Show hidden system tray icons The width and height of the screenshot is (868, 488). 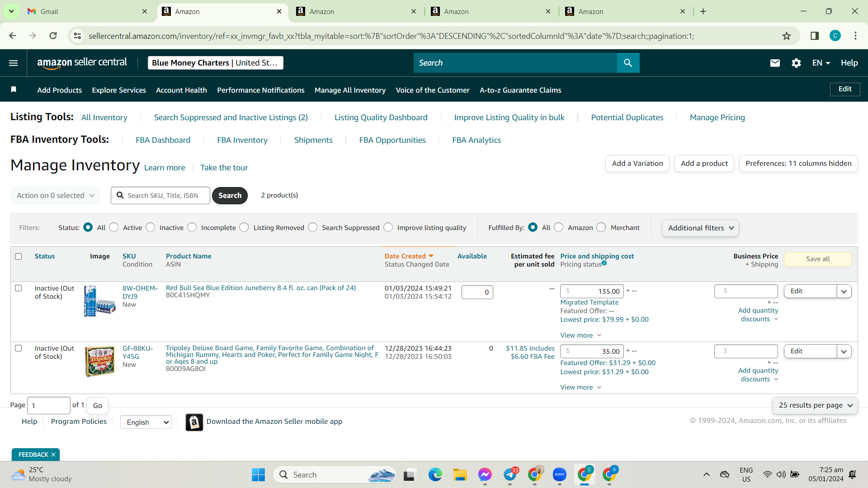(x=706, y=474)
